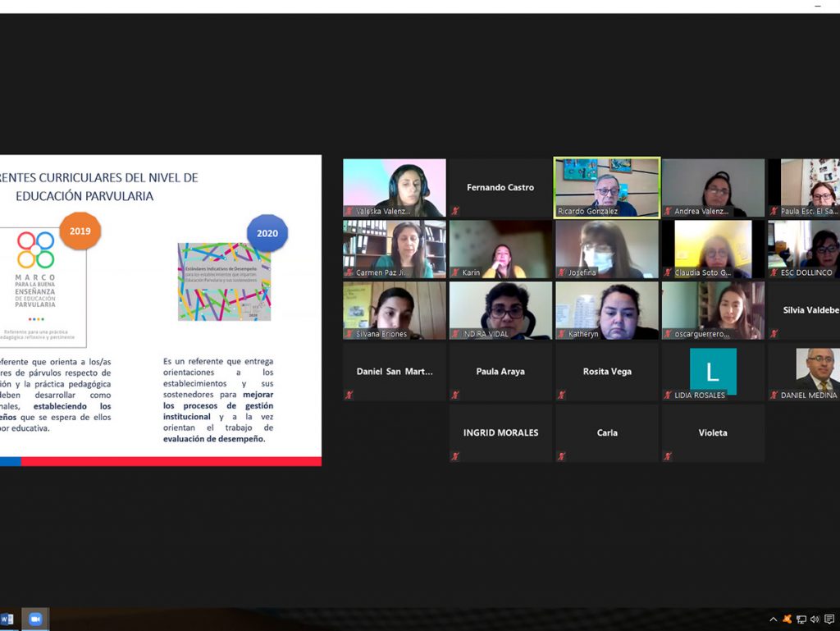Open the Word icon in the taskbar
Viewport: 840px width, 631px height.
tap(7, 620)
